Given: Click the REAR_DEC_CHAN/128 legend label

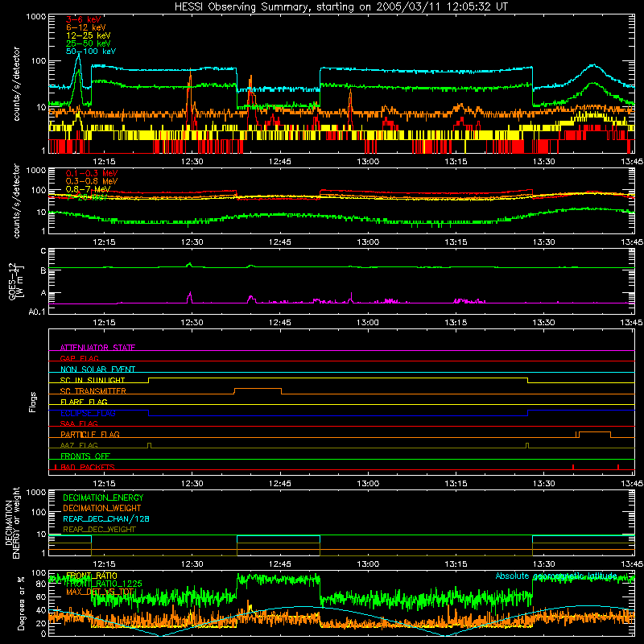Looking at the screenshot, I should [x=106, y=519].
